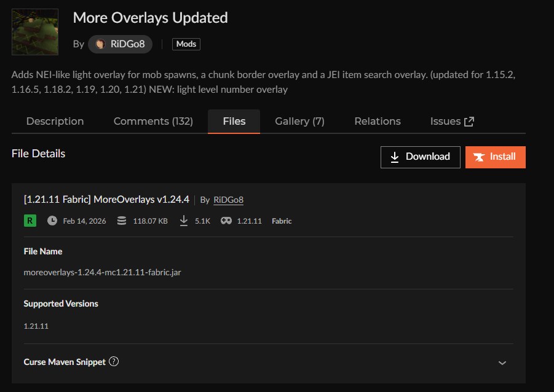Click the download count icon beside 5.1K
Image resolution: width=554 pixels, height=392 pixels.
point(183,220)
